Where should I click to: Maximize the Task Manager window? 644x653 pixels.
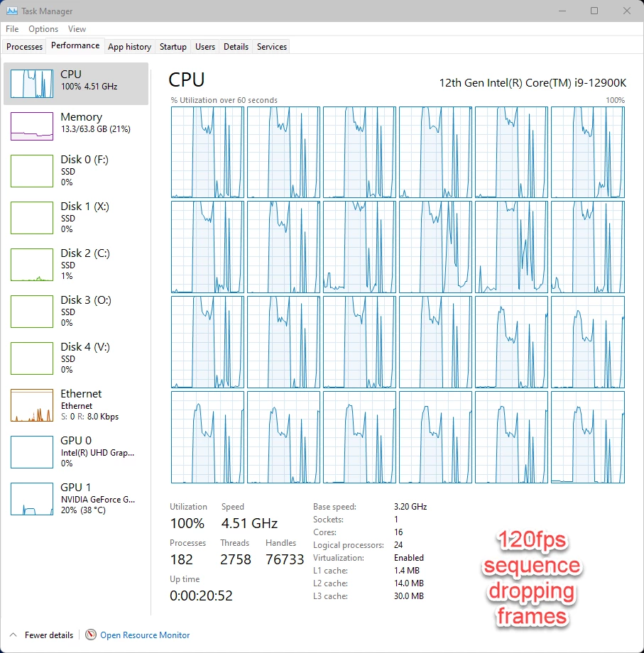click(594, 11)
